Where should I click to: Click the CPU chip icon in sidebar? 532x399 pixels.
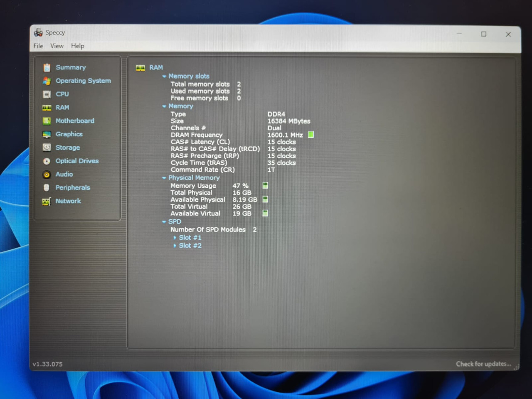point(47,94)
